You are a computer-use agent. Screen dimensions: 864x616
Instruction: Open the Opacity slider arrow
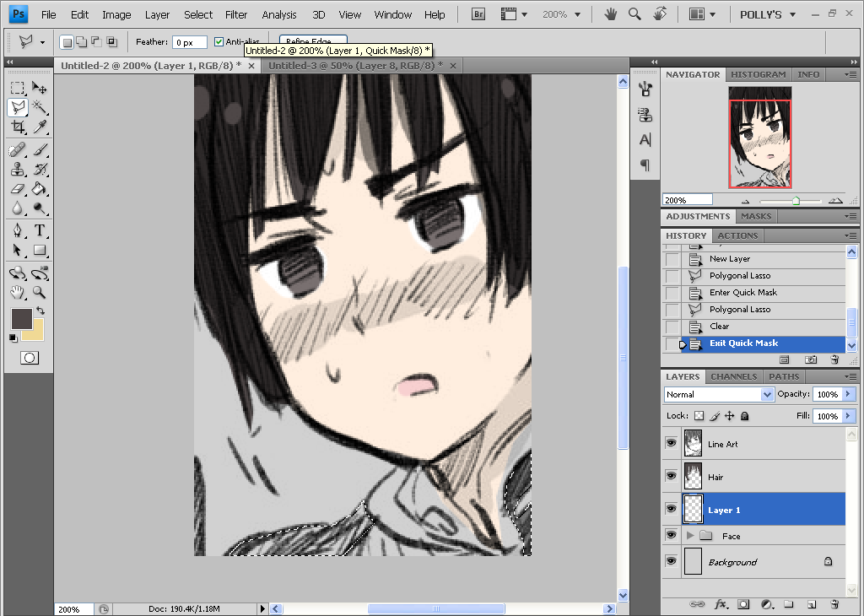point(849,394)
